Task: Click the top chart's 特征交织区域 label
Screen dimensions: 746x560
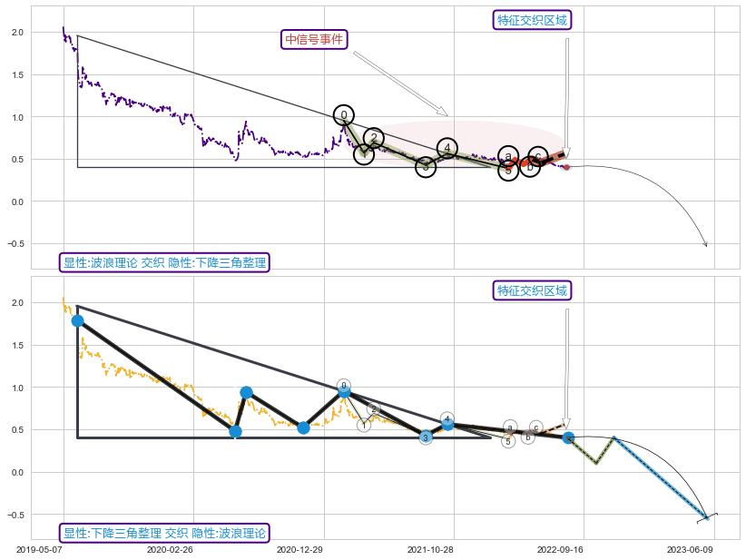Action: 533,20
